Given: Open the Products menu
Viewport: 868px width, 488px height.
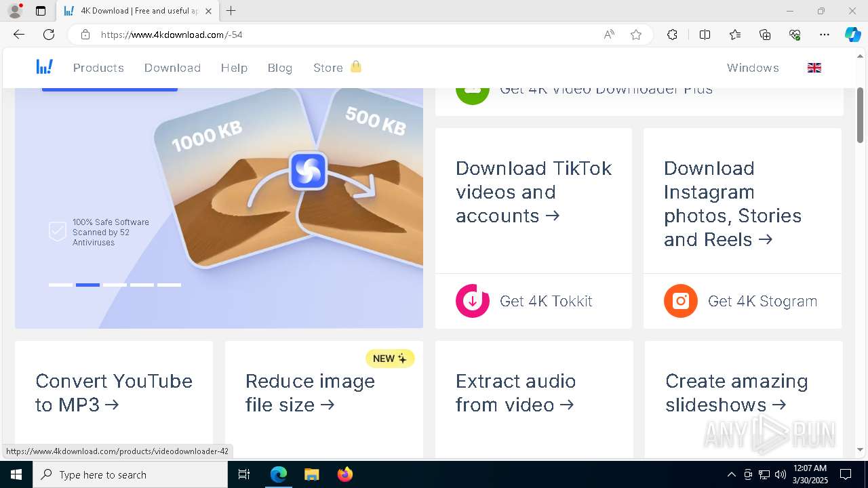Looking at the screenshot, I should pos(98,68).
